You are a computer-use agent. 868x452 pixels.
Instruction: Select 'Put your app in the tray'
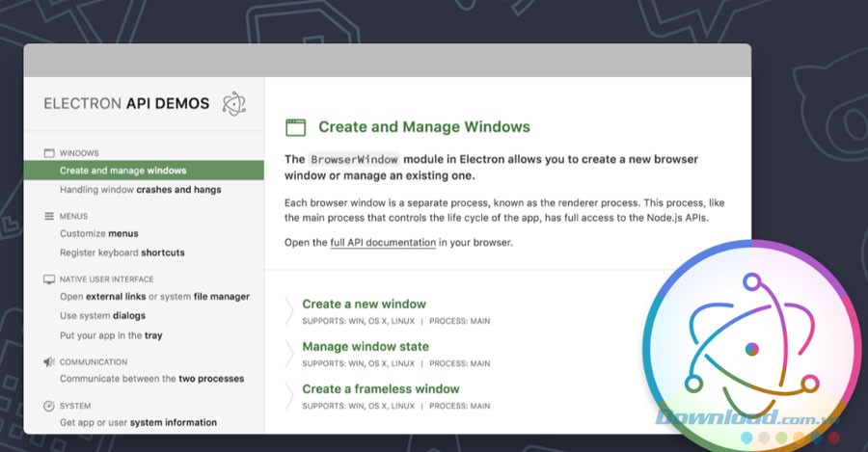click(111, 335)
